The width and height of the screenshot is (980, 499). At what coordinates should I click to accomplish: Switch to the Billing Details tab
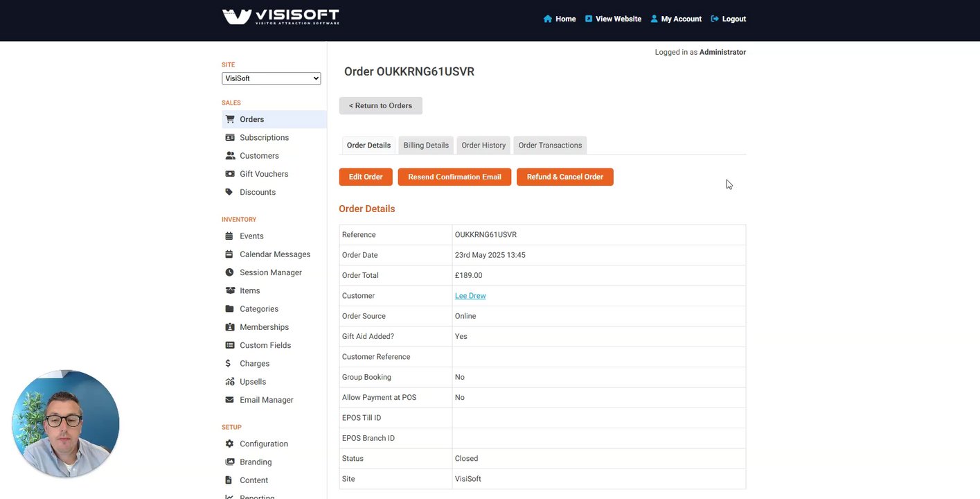point(426,145)
